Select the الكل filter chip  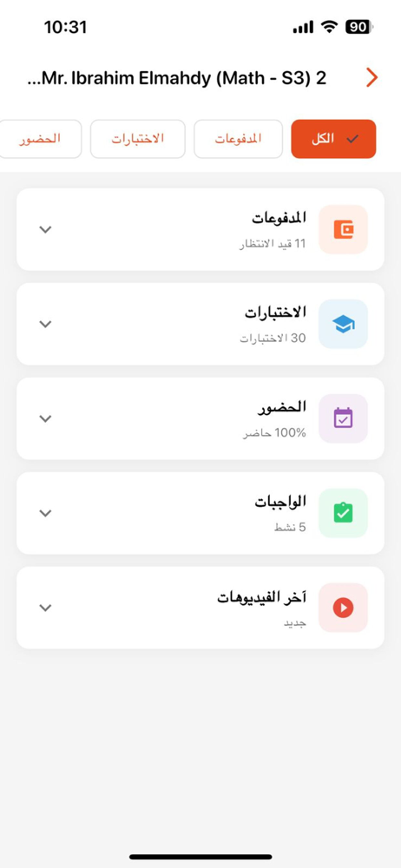pyautogui.click(x=333, y=139)
